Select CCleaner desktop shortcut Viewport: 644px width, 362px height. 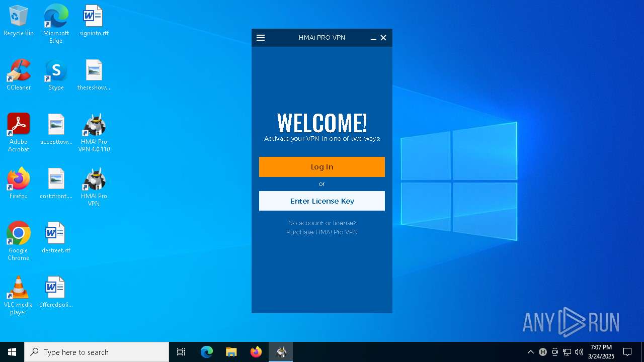pyautogui.click(x=19, y=75)
